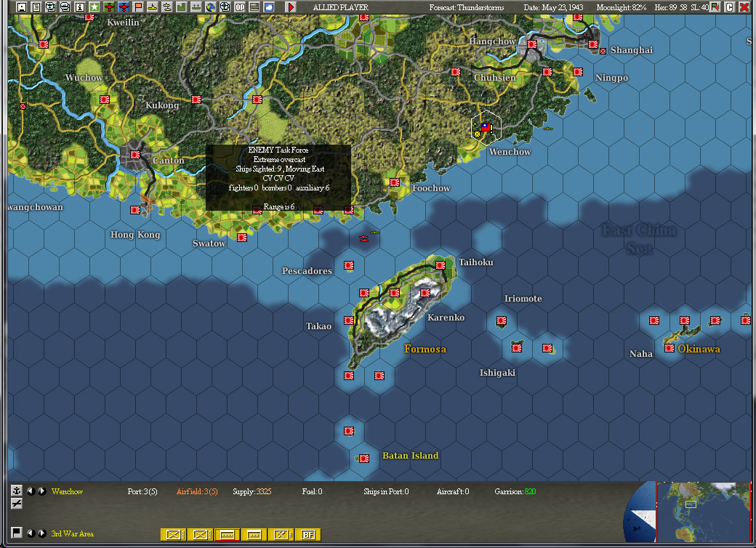
Task: Open the document list report icon
Action: 36,7
